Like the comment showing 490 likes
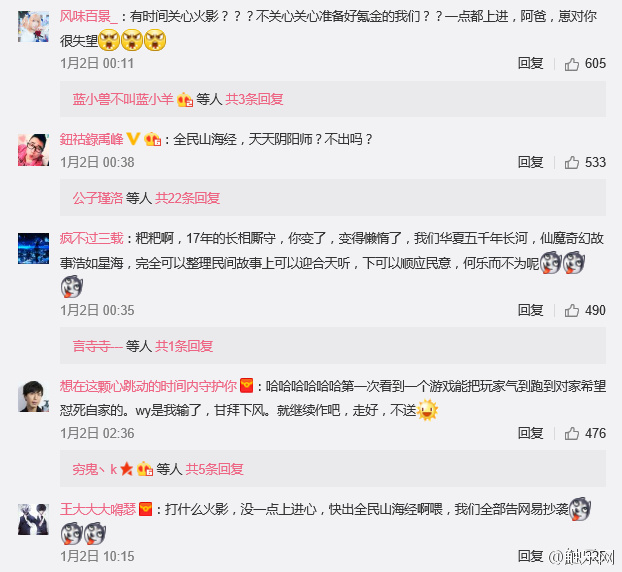Viewport: 622px width, 572px height. (572, 311)
